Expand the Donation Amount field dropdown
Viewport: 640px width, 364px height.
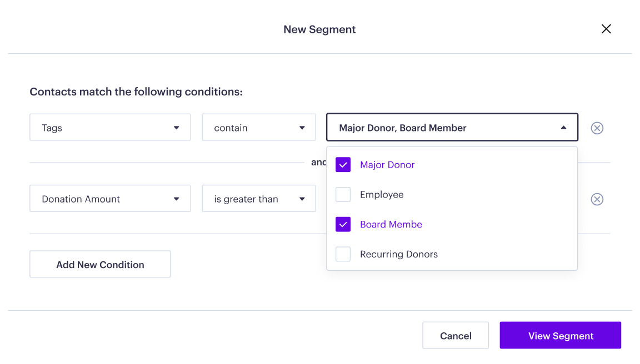(110, 199)
